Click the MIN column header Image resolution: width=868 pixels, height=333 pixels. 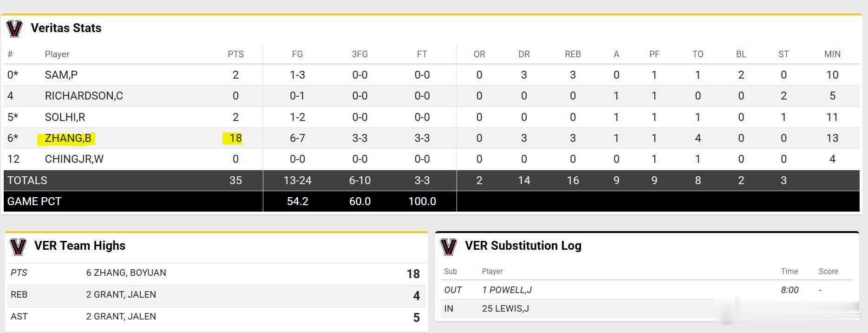pos(832,54)
